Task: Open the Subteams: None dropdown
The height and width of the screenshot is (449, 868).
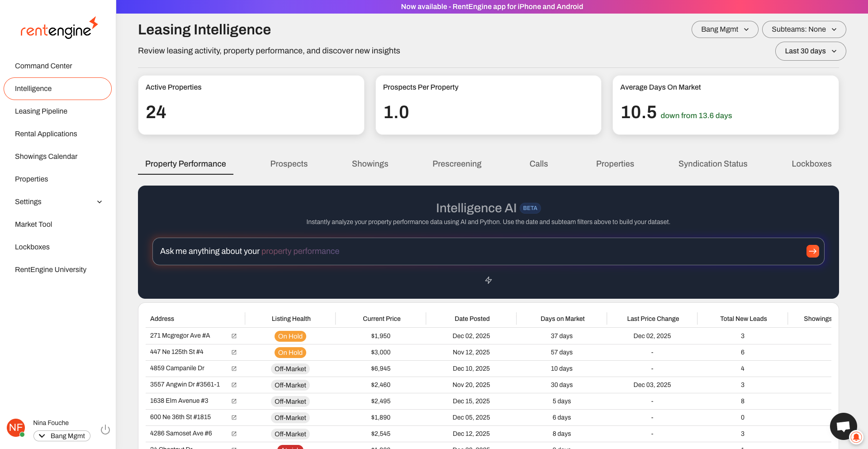Action: 803,29
